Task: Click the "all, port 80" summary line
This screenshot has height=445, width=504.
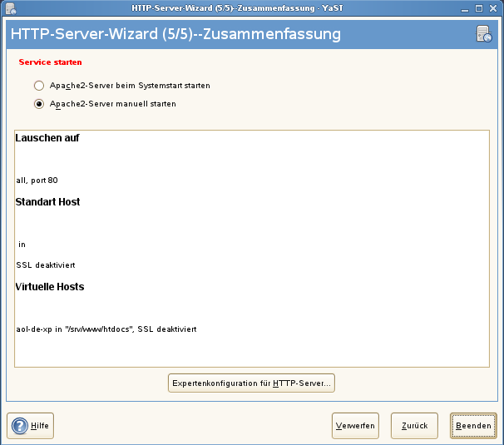Action: (x=37, y=180)
